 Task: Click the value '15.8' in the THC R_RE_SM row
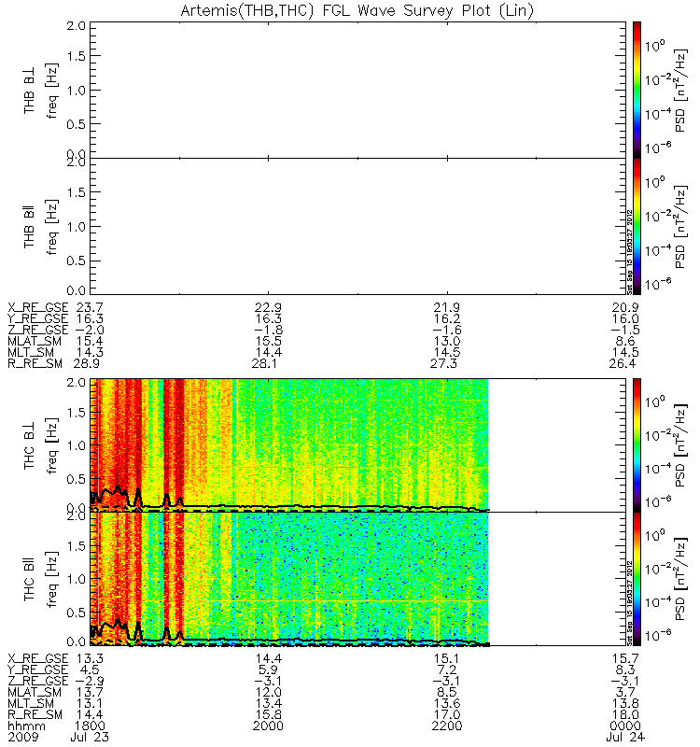[x=269, y=714]
